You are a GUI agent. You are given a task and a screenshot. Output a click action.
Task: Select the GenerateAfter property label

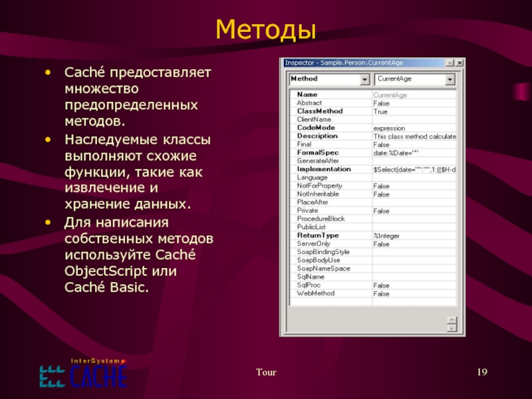[318, 161]
